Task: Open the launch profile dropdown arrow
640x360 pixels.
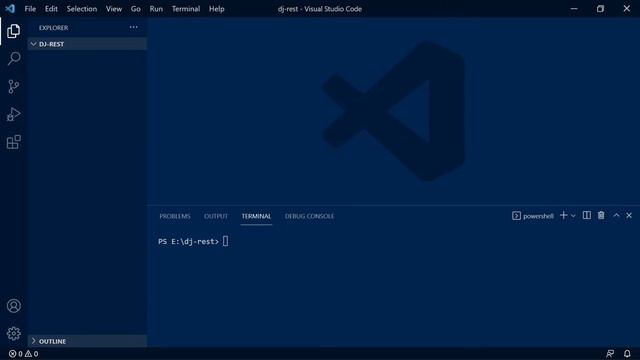Action: click(573, 216)
